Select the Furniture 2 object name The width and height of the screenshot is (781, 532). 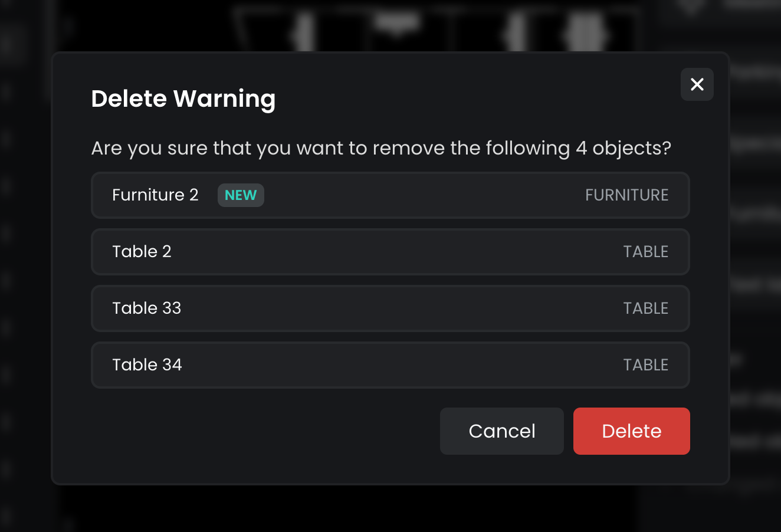[155, 195]
